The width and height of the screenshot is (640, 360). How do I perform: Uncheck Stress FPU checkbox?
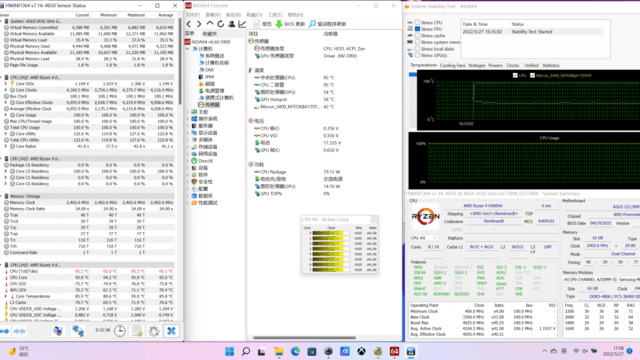[x=418, y=29]
